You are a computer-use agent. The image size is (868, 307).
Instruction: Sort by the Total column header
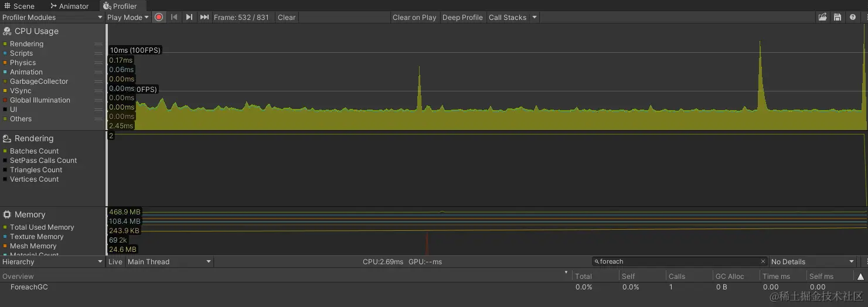[595, 277]
